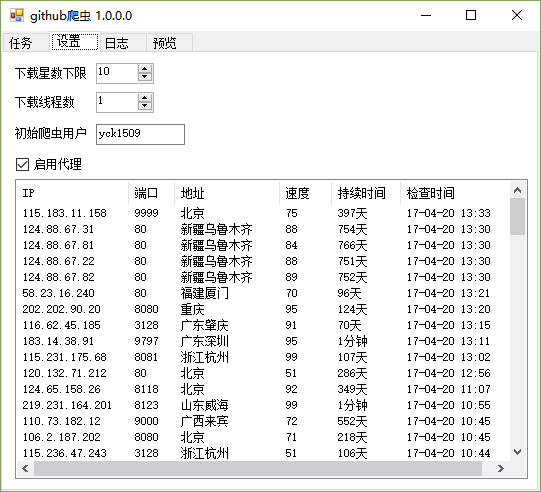Image resolution: width=541 pixels, height=492 pixels.
Task: Close the github爬虫 window
Action: tap(517, 16)
